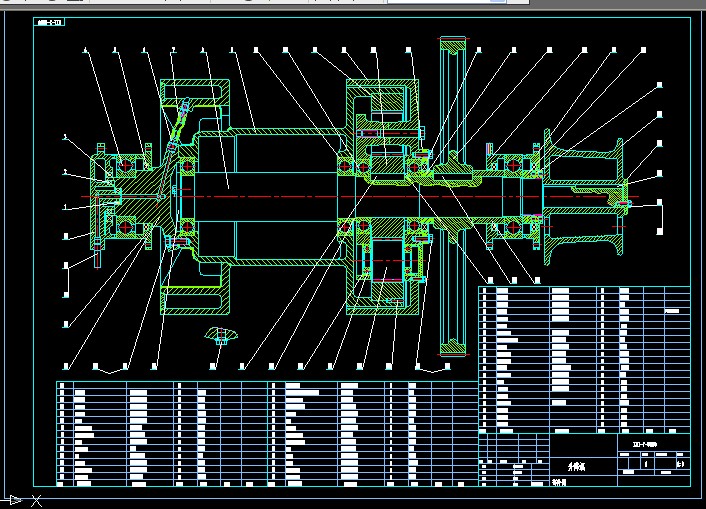Image resolution: width=706 pixels, height=509 pixels.
Task: Select the bottom parts list table
Action: tap(265, 432)
